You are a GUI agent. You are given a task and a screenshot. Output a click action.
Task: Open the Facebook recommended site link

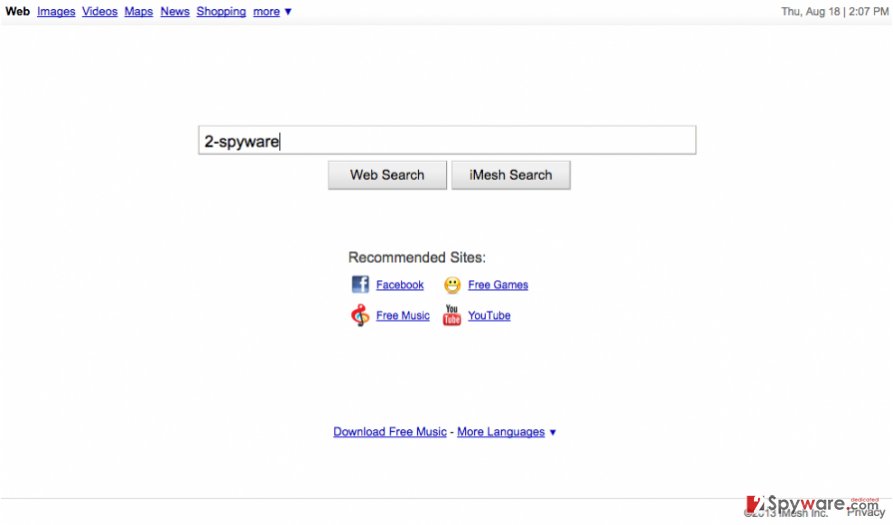tap(400, 285)
